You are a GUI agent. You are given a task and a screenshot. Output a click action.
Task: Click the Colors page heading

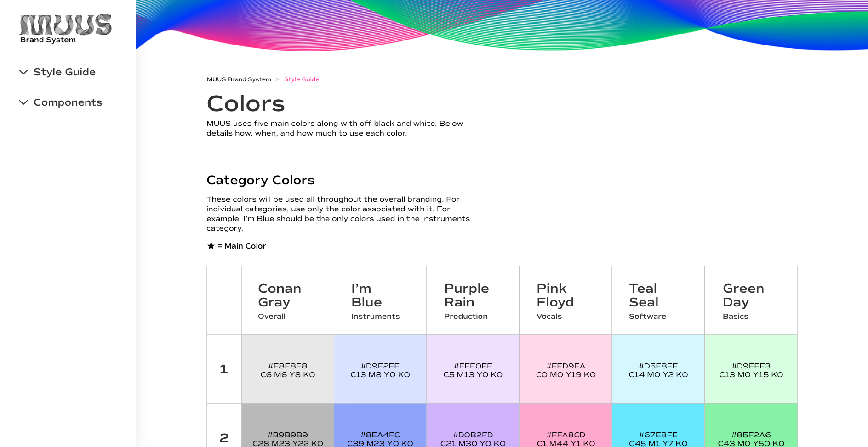[x=246, y=104]
